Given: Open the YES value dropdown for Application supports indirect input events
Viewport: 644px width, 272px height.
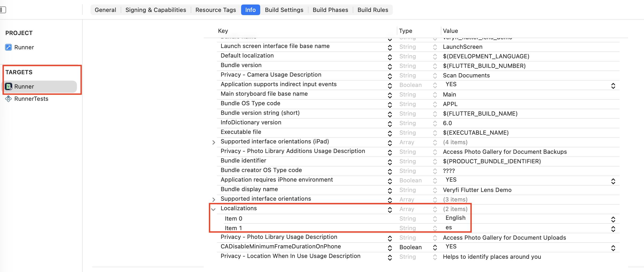Looking at the screenshot, I should coord(613,85).
